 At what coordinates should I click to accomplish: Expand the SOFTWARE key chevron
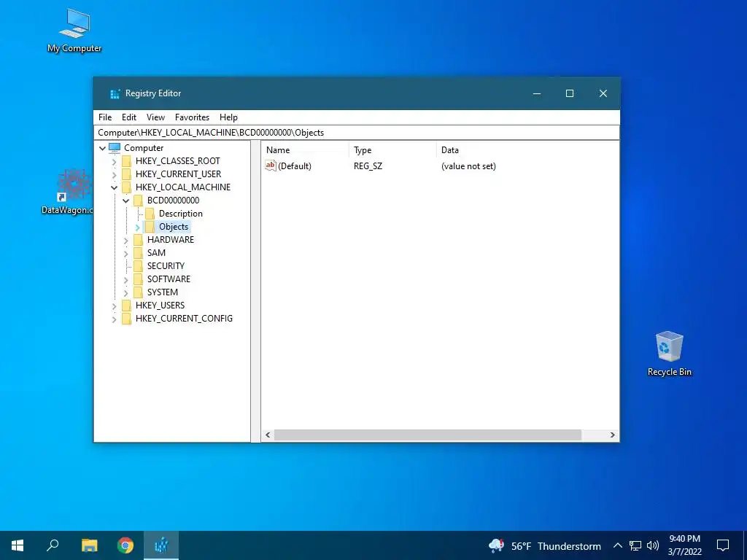coord(125,279)
